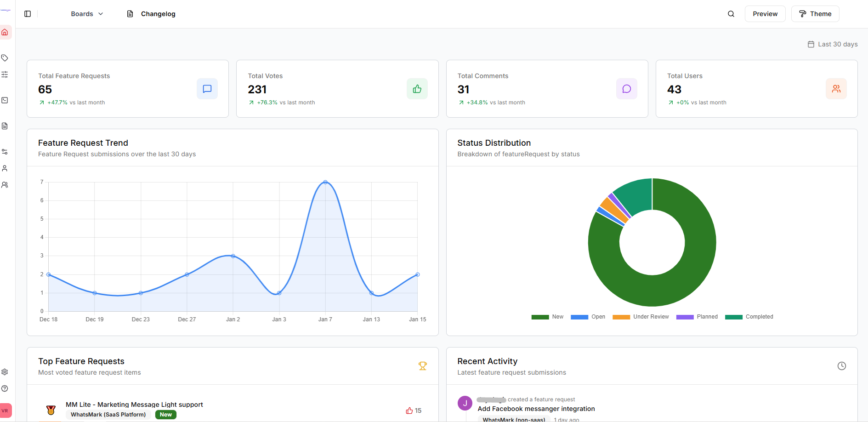This screenshot has height=422, width=868.
Task: Click the Team members icon in sidebar
Action: tap(5, 184)
